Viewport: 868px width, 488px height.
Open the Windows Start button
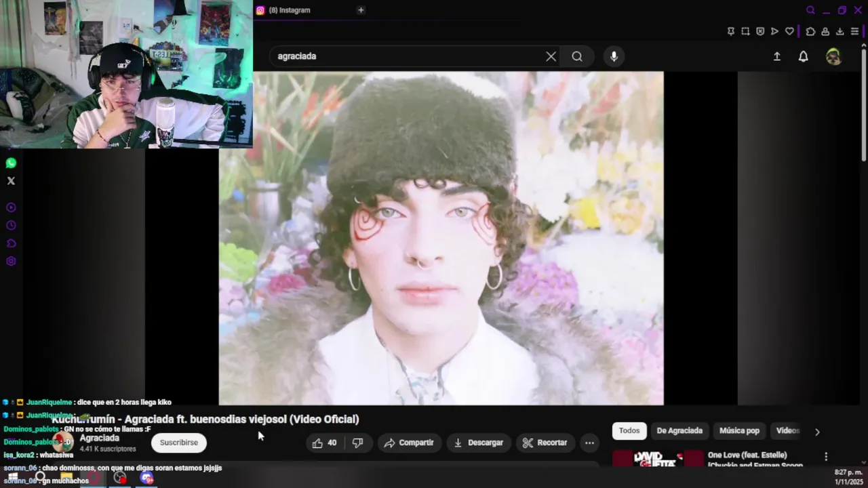point(12,479)
